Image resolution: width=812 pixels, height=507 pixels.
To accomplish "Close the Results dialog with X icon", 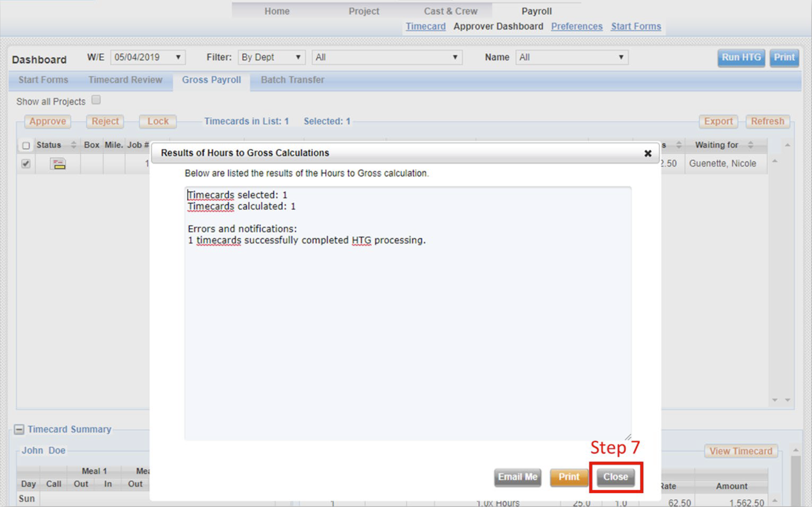I will [648, 153].
